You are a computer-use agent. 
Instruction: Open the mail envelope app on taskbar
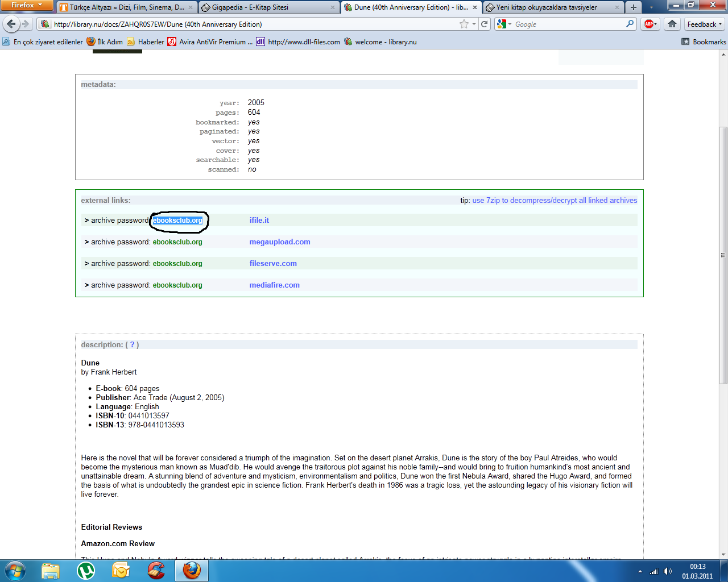click(121, 570)
